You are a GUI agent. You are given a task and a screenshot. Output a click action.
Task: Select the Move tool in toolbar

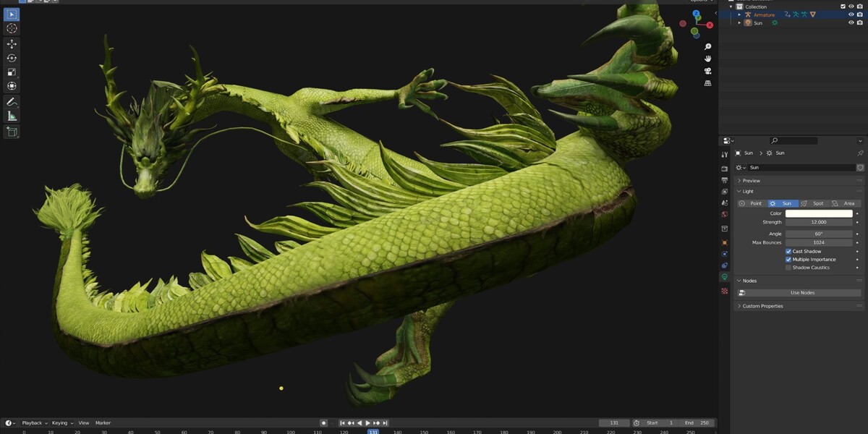point(12,43)
